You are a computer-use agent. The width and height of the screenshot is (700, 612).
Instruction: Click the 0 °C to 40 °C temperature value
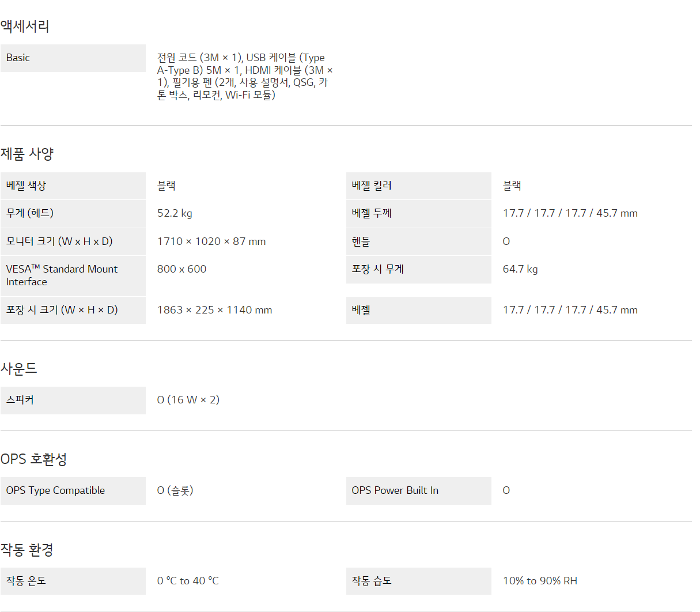pos(188,581)
